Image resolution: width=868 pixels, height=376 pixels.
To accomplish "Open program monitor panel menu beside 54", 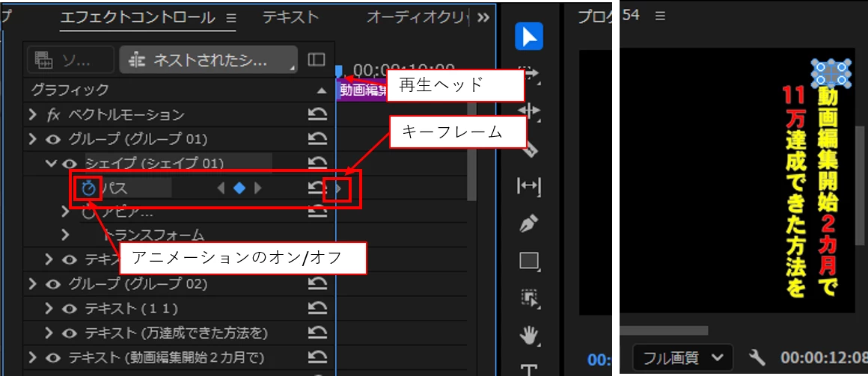I will [660, 16].
